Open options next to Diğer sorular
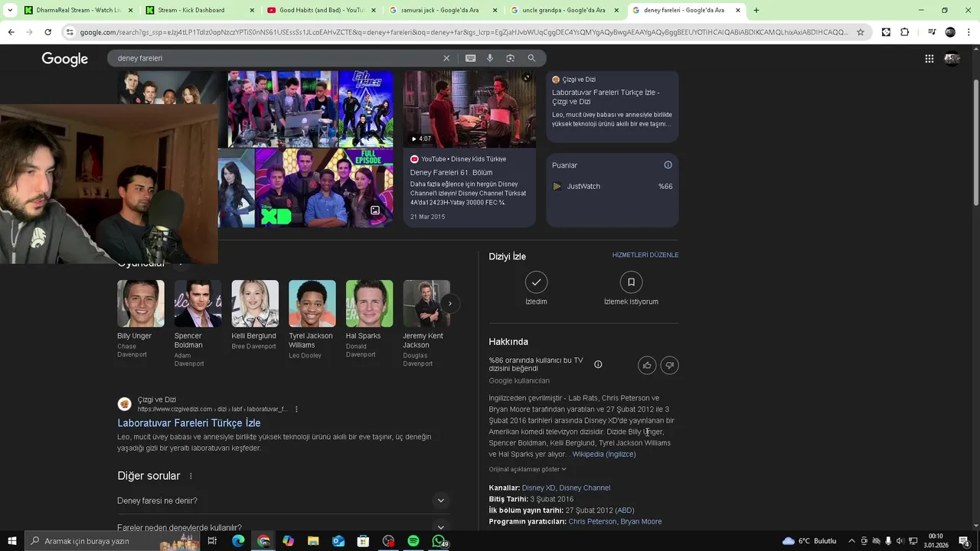Viewport: 980px width, 551px height. click(x=191, y=476)
